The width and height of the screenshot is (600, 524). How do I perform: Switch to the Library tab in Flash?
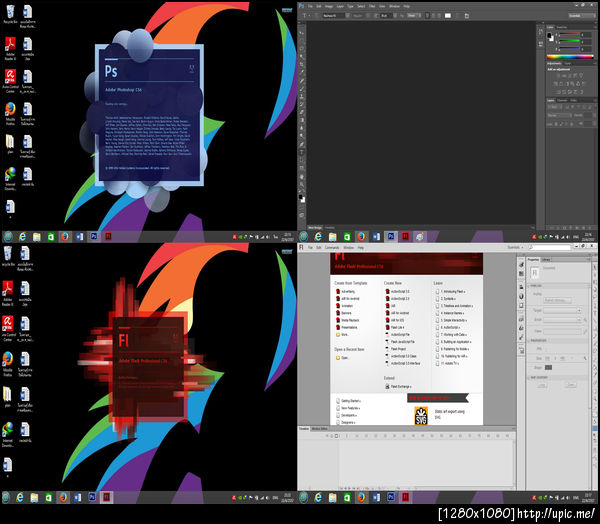coord(546,260)
